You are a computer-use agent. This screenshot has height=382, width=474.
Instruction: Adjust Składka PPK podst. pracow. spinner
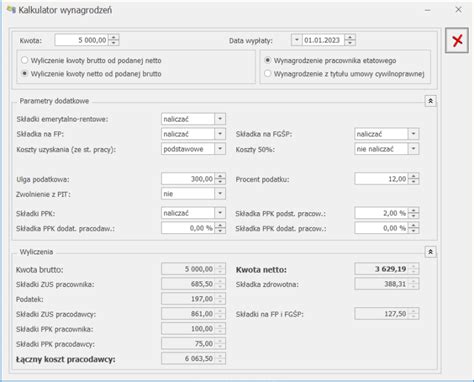click(x=413, y=213)
